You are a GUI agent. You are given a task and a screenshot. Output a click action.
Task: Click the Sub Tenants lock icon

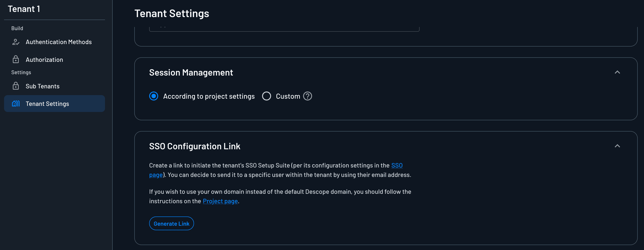[16, 86]
